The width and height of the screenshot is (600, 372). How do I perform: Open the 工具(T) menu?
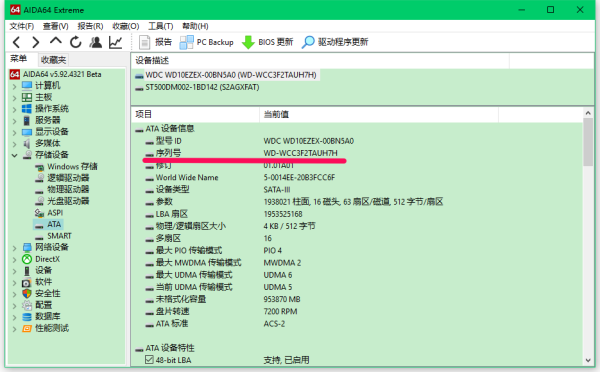coord(161,26)
